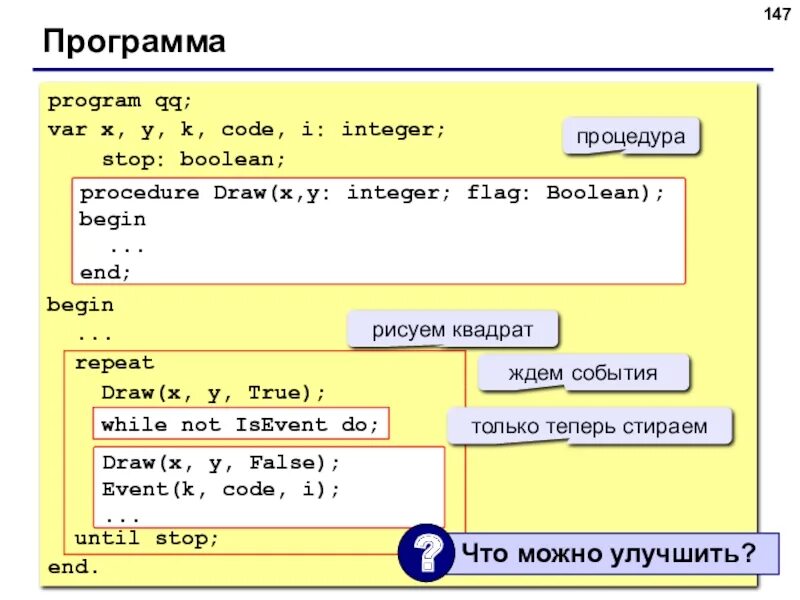Click the final 'end.' line
Image resolution: width=800 pixels, height=600 pixels.
coord(73,567)
